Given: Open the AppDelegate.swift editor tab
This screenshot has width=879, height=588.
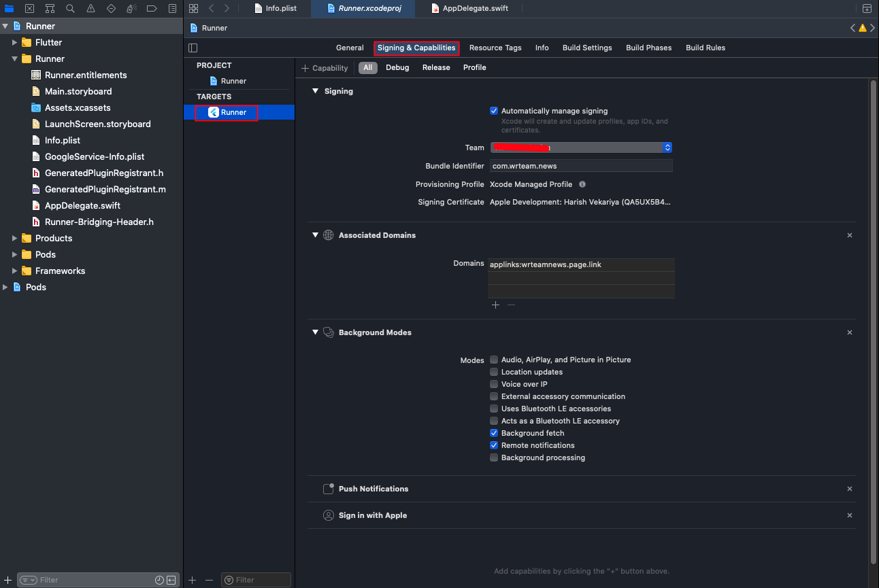Looking at the screenshot, I should click(x=476, y=8).
